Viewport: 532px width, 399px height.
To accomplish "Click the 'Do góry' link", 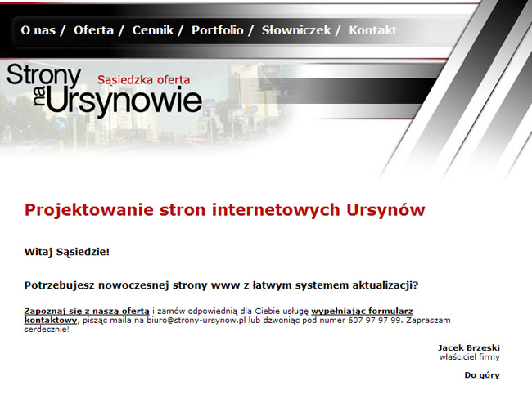I will 482,375.
